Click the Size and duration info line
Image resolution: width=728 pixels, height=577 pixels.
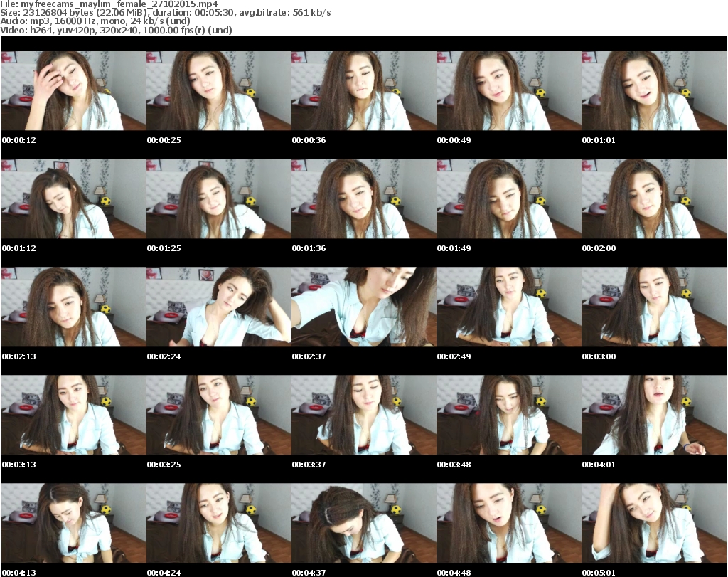(x=165, y=13)
